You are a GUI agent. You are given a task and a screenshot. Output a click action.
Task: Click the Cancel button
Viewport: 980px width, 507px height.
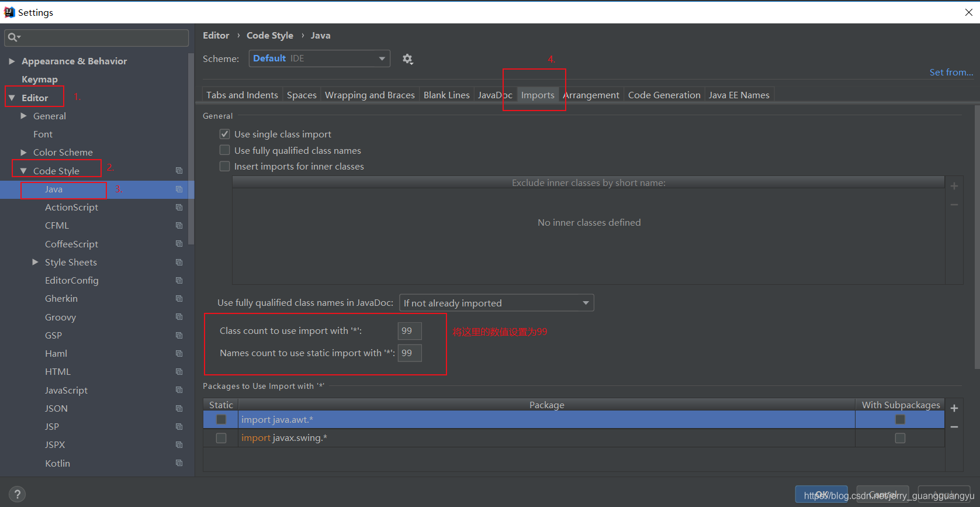[882, 494]
